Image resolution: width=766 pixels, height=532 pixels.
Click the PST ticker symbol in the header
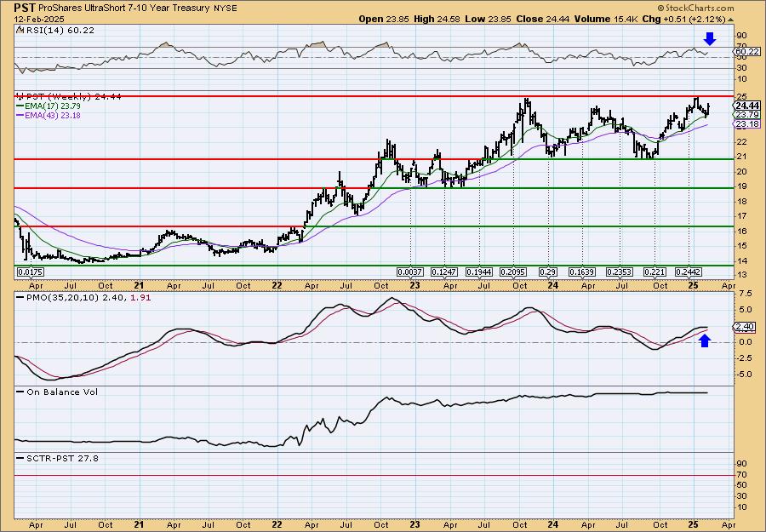point(25,9)
